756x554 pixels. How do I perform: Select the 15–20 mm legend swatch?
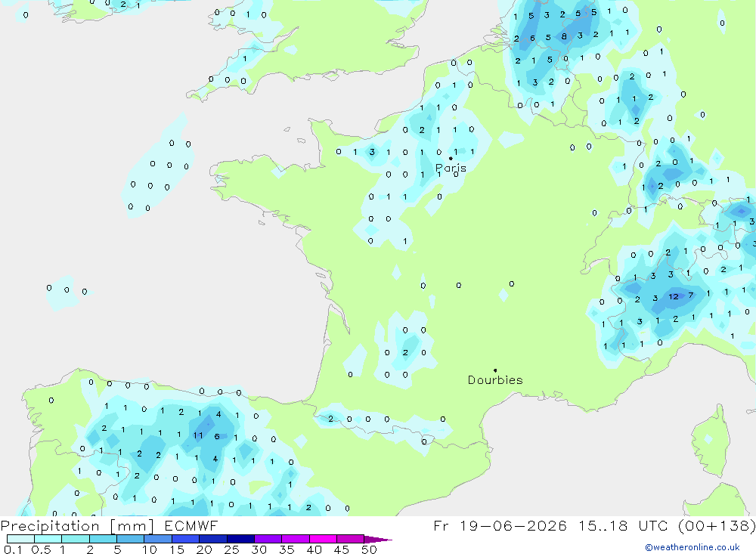[186, 539]
